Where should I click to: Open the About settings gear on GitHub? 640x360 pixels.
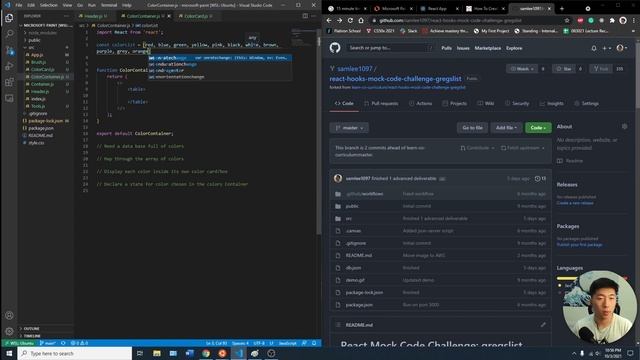coord(624,127)
